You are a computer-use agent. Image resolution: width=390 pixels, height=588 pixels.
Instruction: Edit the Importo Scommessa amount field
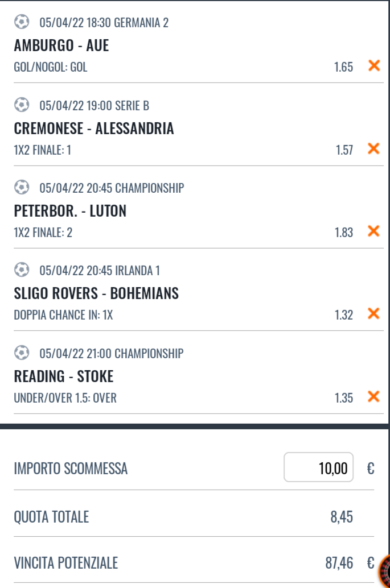pos(318,467)
